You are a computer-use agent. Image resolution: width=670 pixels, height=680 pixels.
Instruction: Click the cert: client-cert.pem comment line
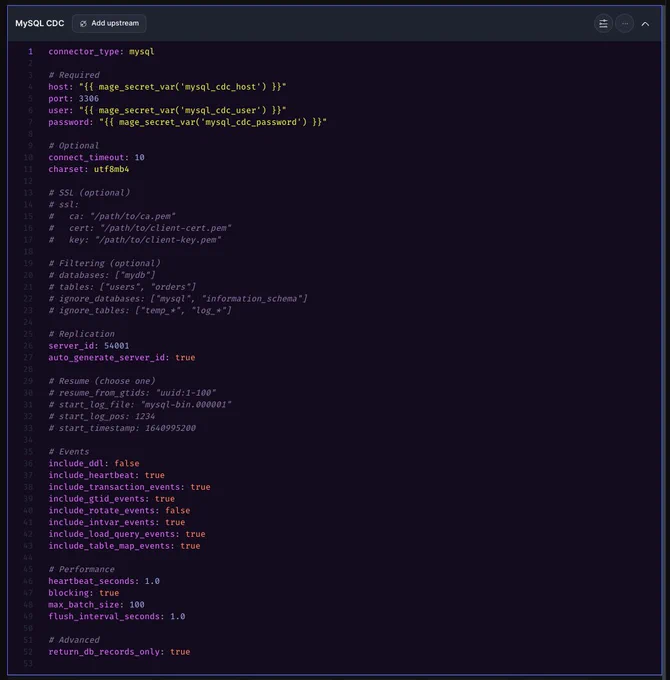pyautogui.click(x=140, y=228)
